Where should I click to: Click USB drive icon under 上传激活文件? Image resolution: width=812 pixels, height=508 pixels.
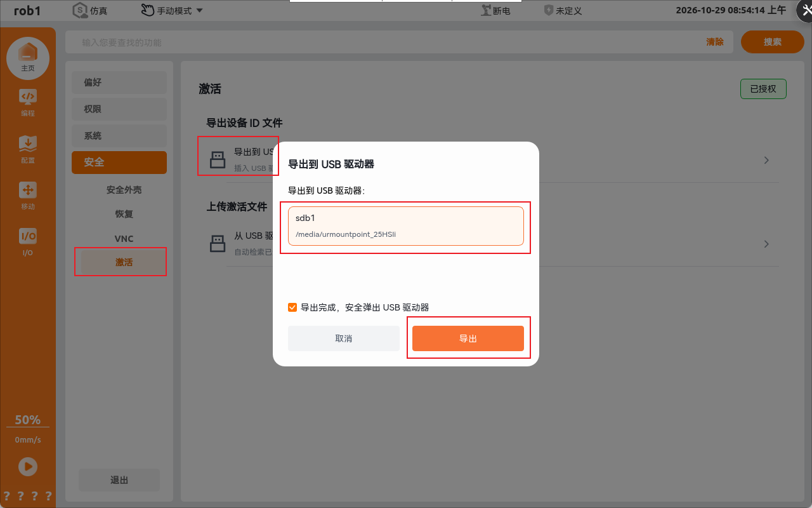point(218,244)
